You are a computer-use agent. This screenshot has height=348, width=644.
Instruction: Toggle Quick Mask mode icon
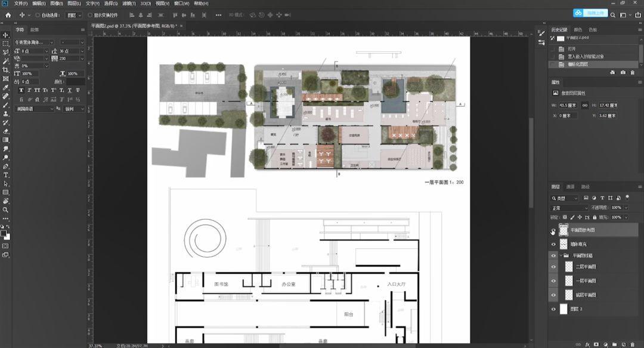click(x=5, y=246)
